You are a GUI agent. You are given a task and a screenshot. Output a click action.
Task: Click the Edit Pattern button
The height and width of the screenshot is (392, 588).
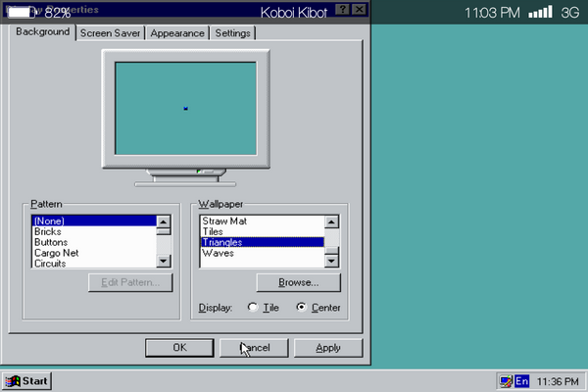point(130,282)
